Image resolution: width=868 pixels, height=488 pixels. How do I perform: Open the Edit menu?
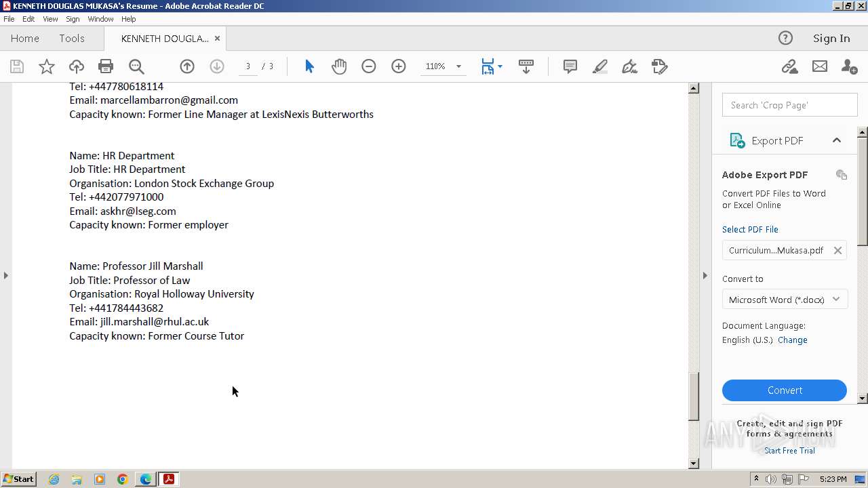tap(28, 19)
